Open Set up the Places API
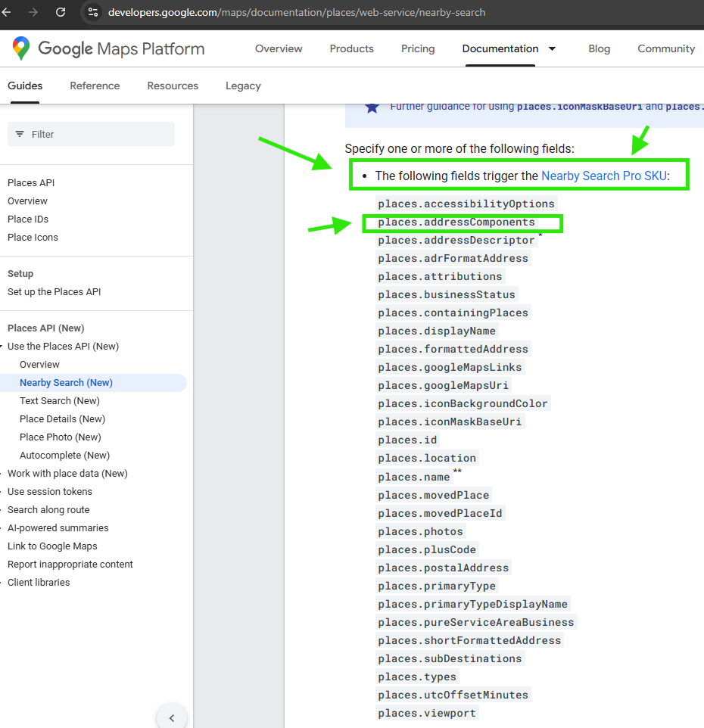Screen dimensions: 704x728 pos(54,292)
